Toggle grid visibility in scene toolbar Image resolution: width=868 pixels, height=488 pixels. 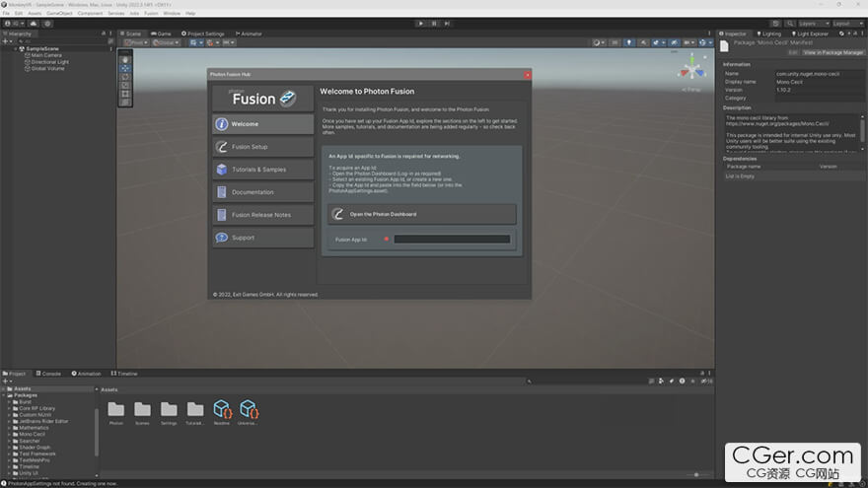point(193,42)
